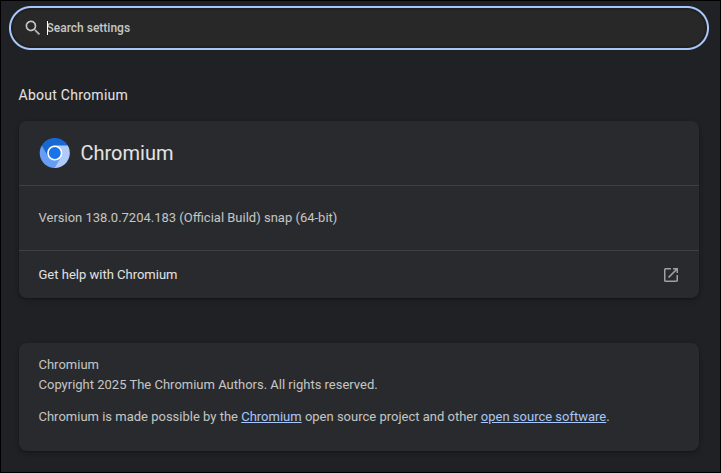This screenshot has height=473, width=721.
Task: Click the small "Chromium" name above the copyright
Action: pos(68,365)
